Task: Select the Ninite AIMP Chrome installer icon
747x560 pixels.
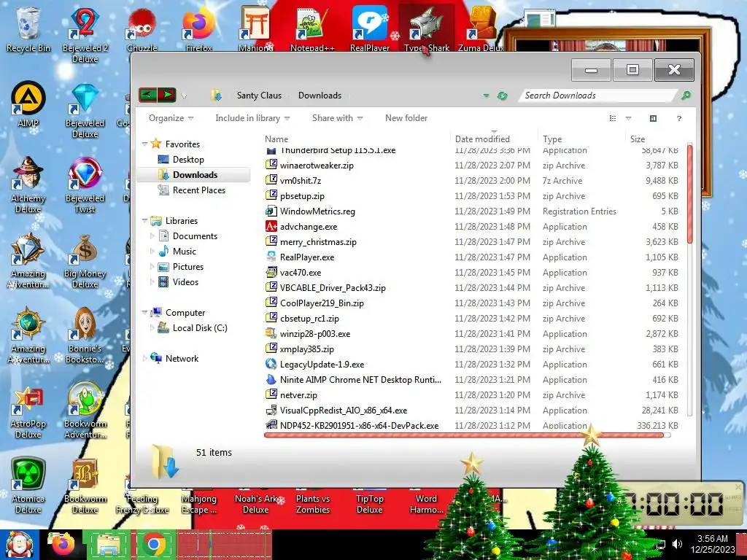Action: 271,379
